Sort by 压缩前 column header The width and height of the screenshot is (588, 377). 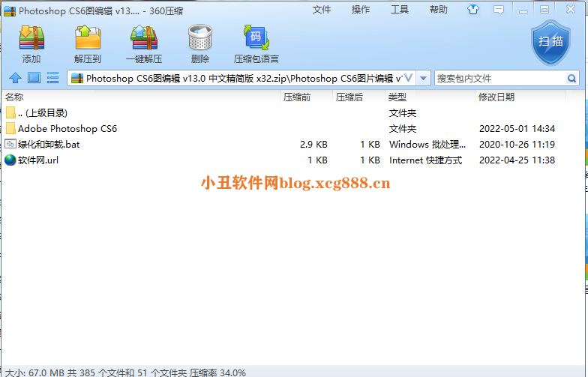click(297, 97)
